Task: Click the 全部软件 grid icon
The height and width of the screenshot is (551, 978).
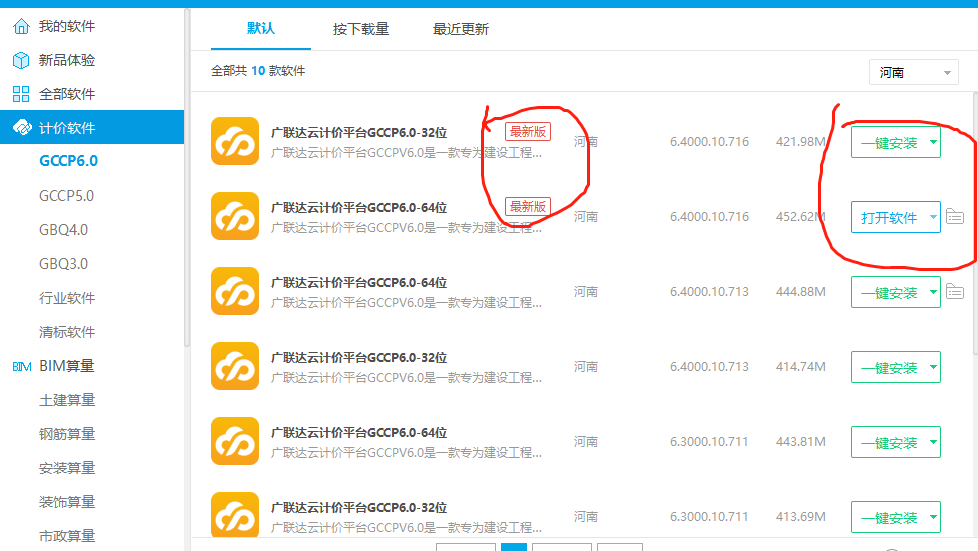Action: click(21, 94)
